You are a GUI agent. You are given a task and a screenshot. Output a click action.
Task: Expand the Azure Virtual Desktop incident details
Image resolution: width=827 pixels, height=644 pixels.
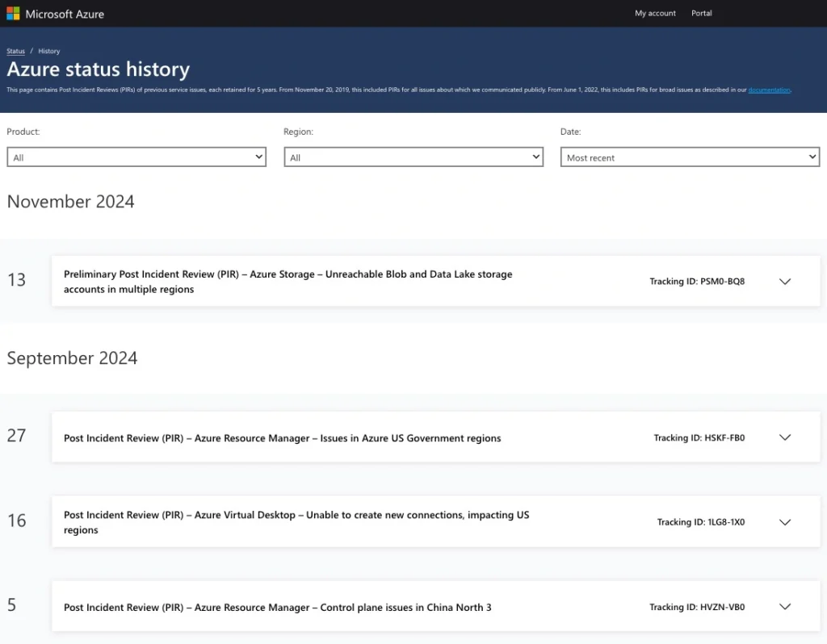(784, 521)
